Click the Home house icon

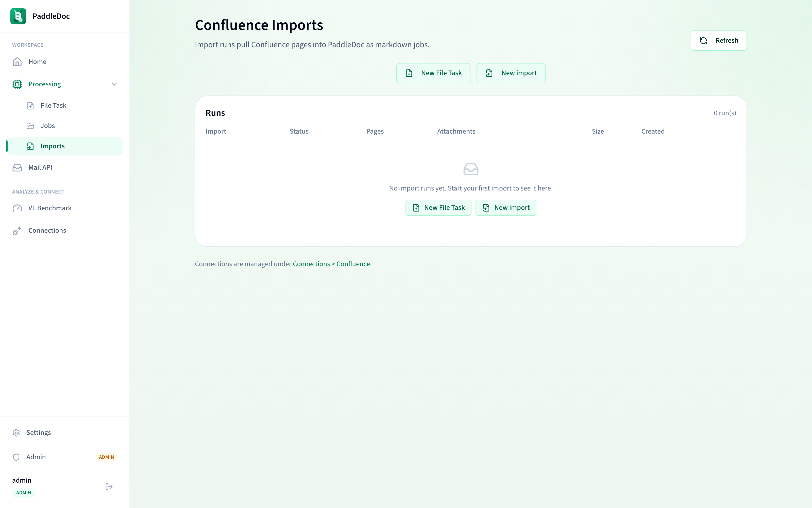click(17, 62)
